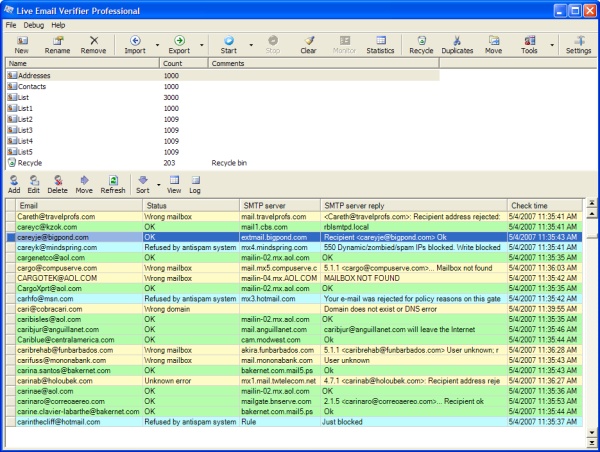Select the carinthecliff@hotmail.com row
Screen dimensions: 600x452
[294, 422]
